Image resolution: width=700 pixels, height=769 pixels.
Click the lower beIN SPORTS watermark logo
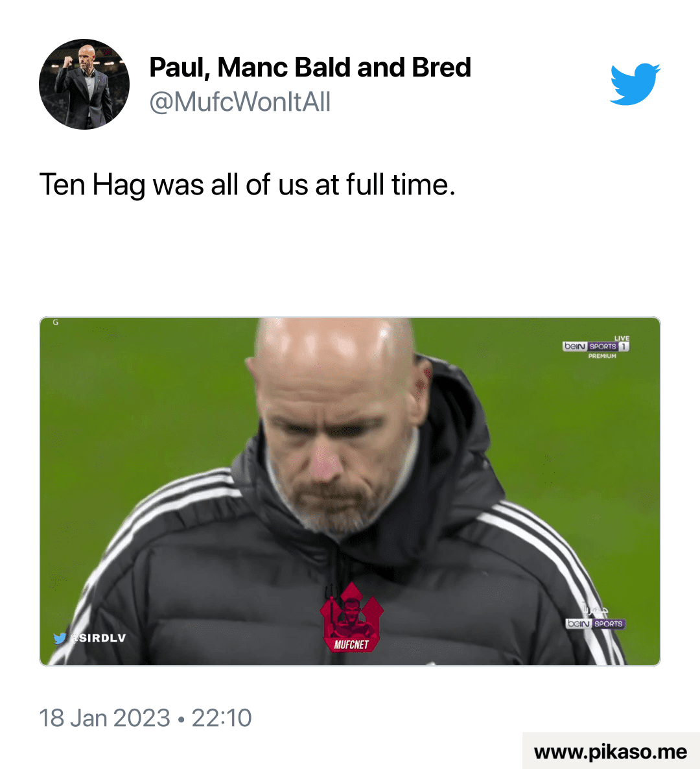coord(595,624)
